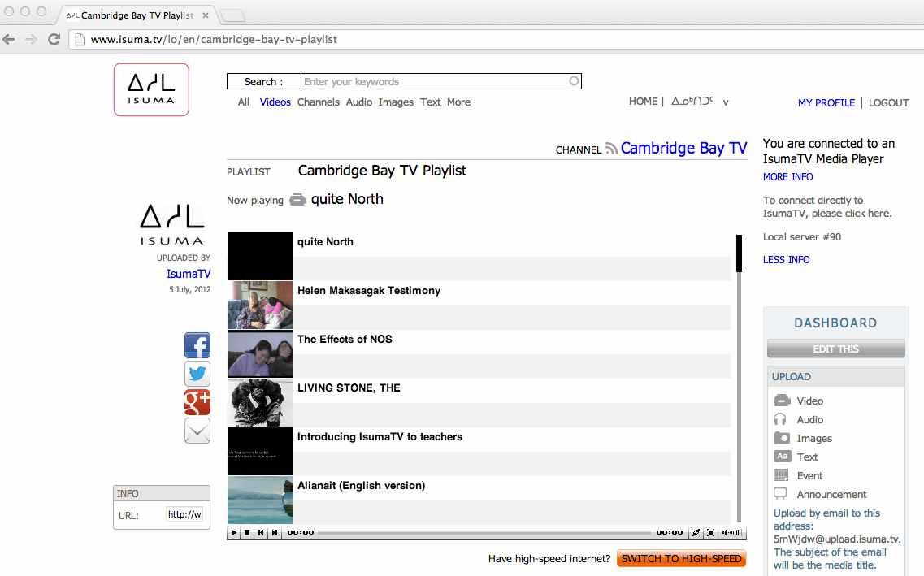The height and width of the screenshot is (576, 924).
Task: Click the playlist scrollbar thumb
Action: coord(739,253)
